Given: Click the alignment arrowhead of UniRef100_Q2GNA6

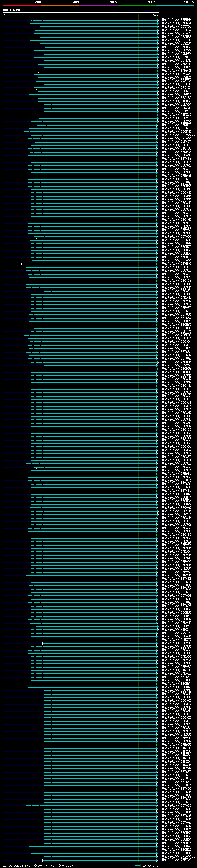Looking at the screenshot, I should click(x=158, y=362).
